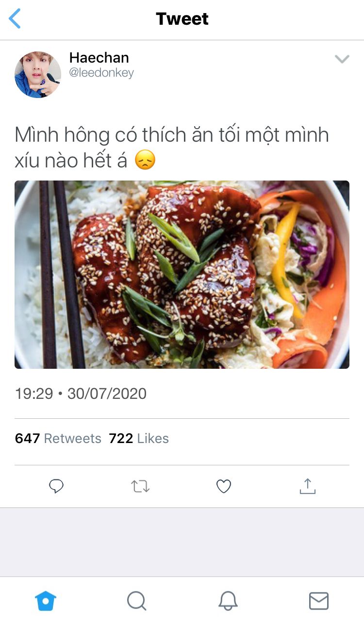Viewport: 364px width, 625px height.
Task: Open the food photo attachment
Action: (x=182, y=275)
